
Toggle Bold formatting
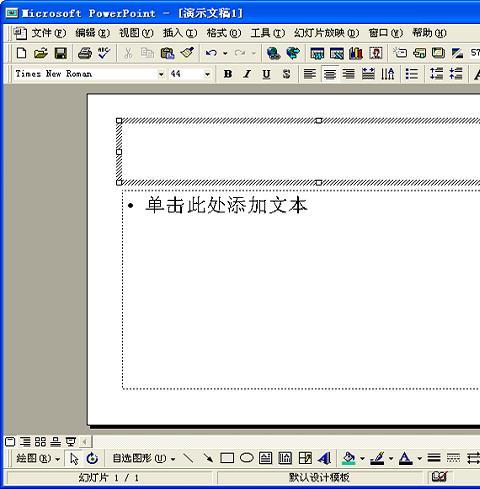click(228, 74)
